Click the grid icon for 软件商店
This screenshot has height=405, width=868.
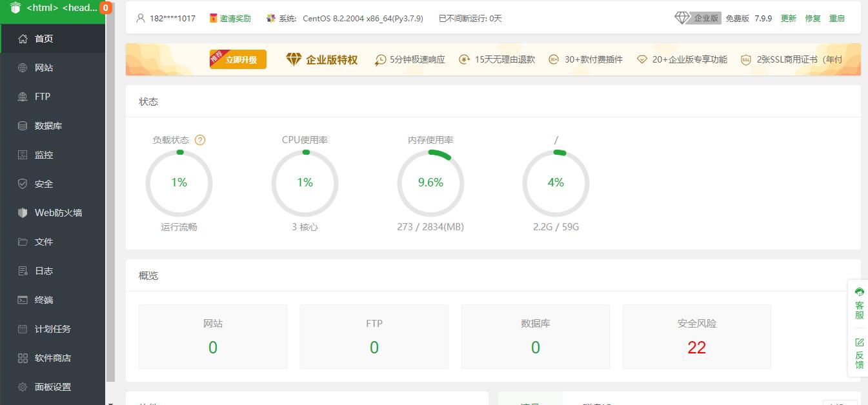(23, 358)
